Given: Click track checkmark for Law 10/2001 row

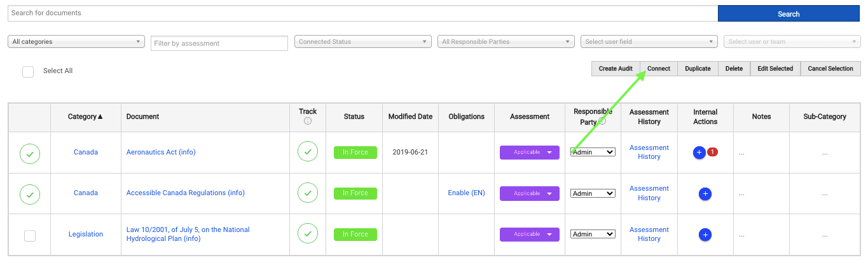Looking at the screenshot, I should (x=308, y=235).
